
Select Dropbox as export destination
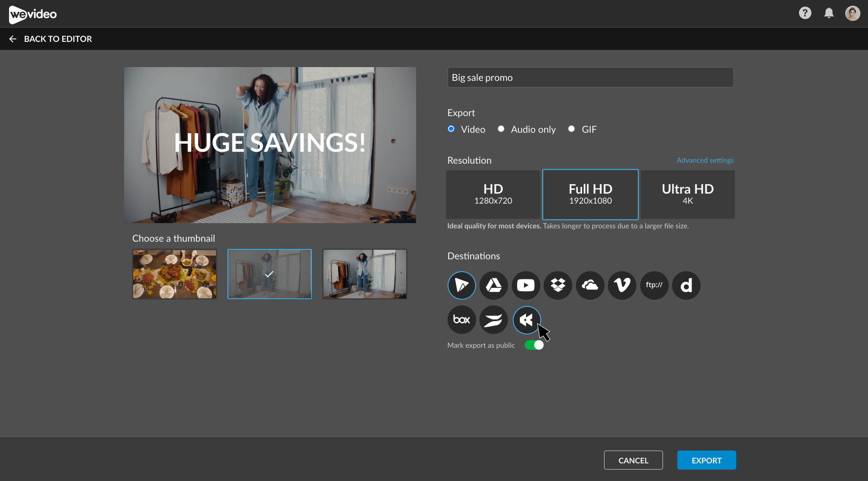click(x=558, y=285)
